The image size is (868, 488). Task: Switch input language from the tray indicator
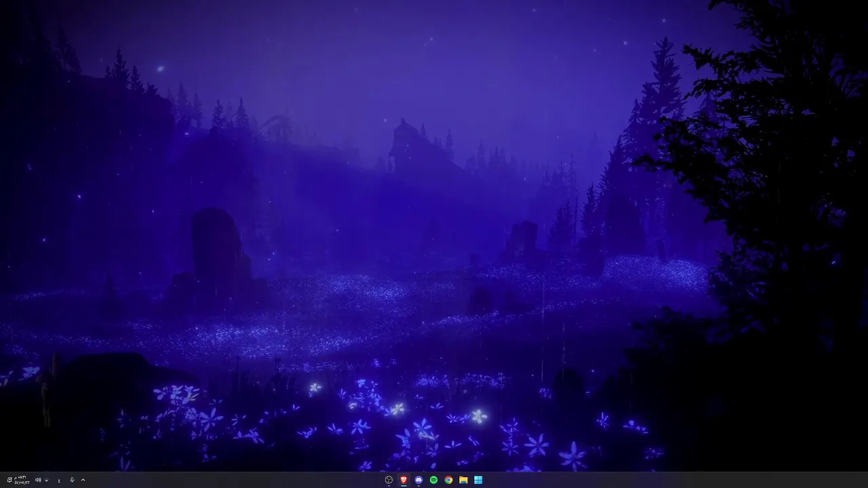tap(59, 481)
